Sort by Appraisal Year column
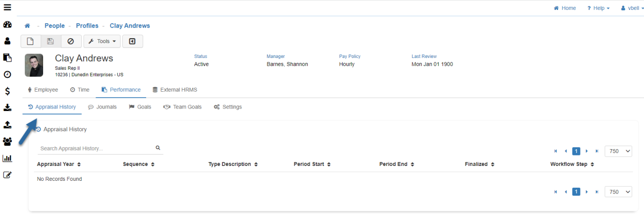 (x=58, y=164)
